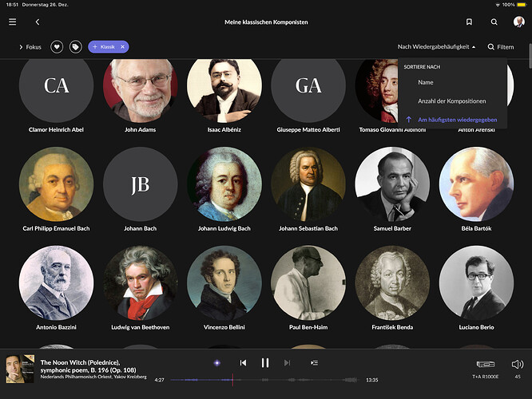Remove the Klassik focus filter
This screenshot has width=532, height=399.
pyautogui.click(x=122, y=47)
